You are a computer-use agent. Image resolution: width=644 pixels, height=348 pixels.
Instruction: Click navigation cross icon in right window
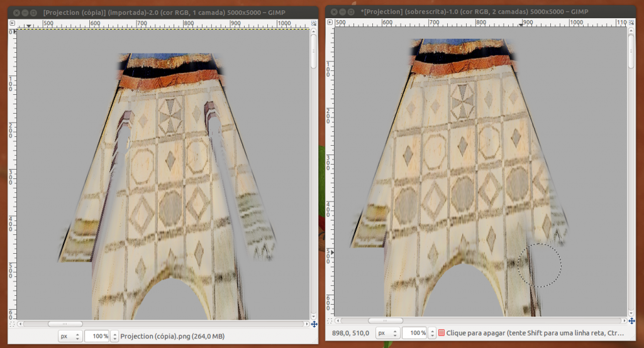[631, 320]
